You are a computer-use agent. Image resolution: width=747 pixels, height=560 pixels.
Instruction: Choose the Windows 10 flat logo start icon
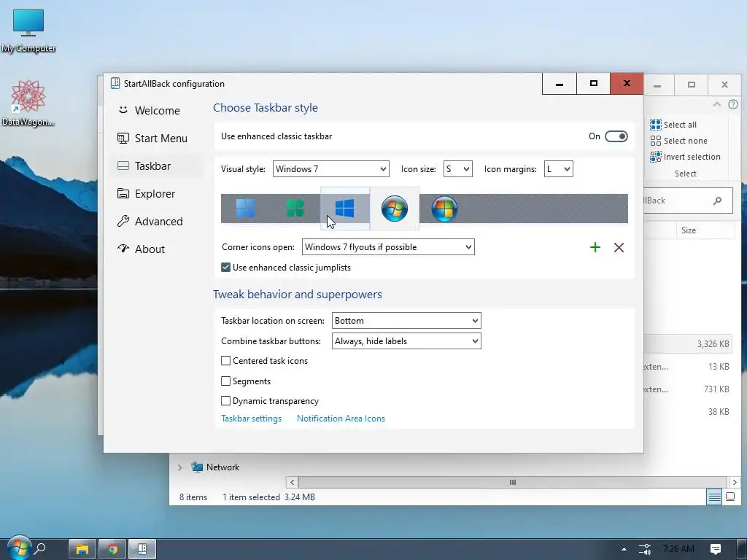pyautogui.click(x=344, y=208)
